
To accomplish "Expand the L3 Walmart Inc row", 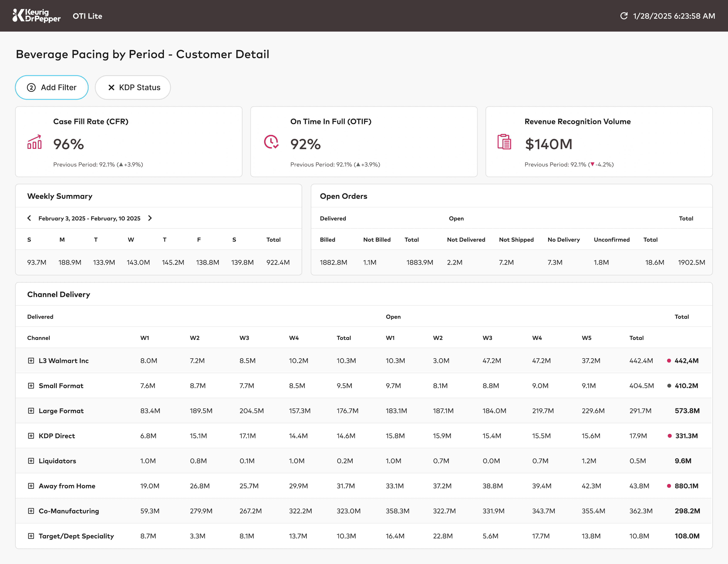I will coord(31,361).
